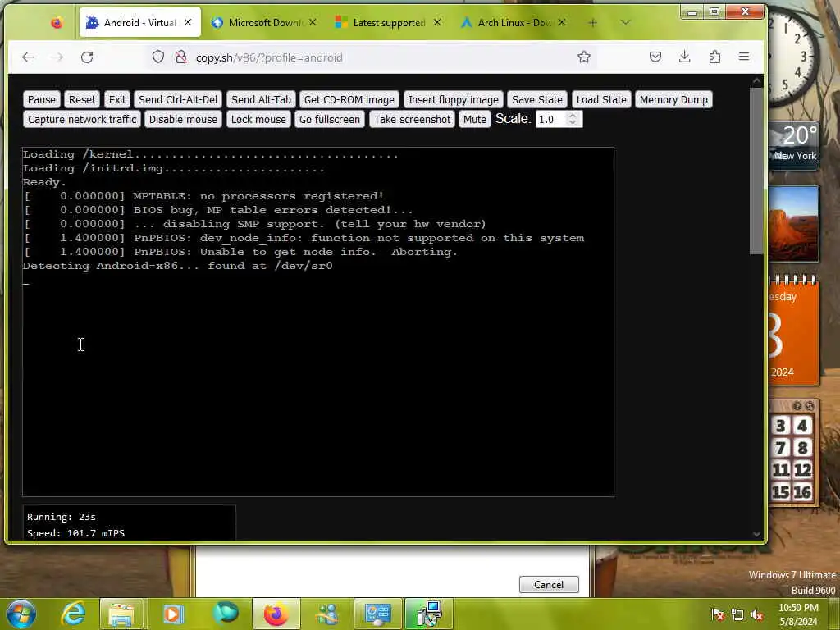Click the orange calendar gadget
The height and width of the screenshot is (630, 840).
[x=794, y=332]
